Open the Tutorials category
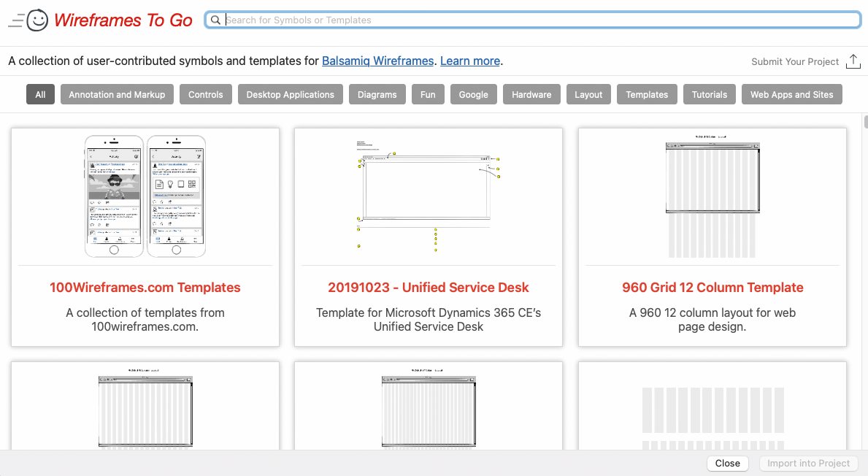This screenshot has height=476, width=868. (709, 95)
